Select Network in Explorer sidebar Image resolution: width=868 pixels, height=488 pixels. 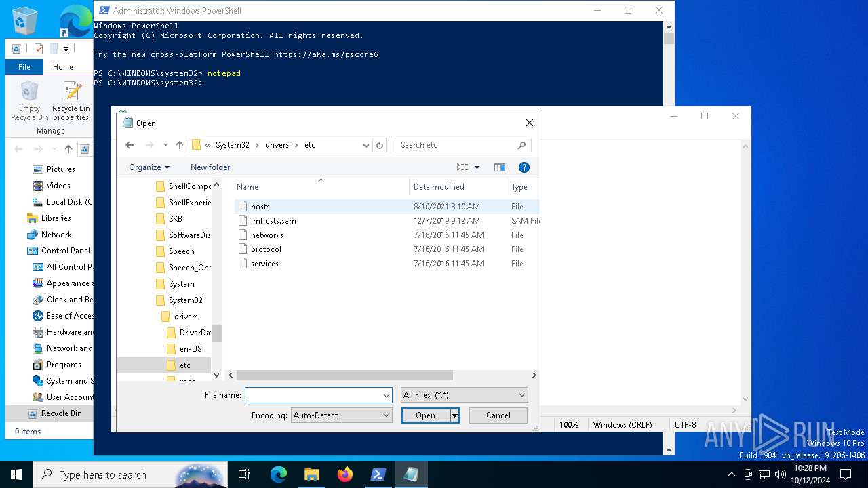[x=56, y=235]
